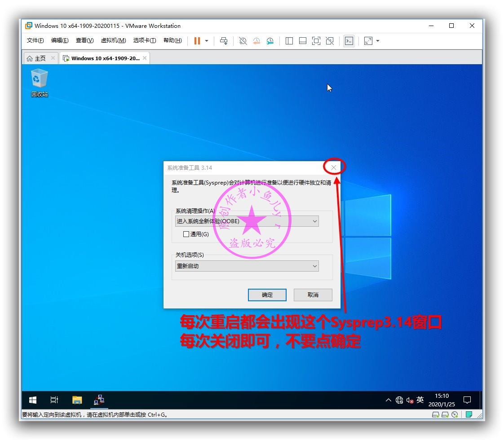This screenshot has height=440, width=504.
Task: Open the 虚拟机(M) menu
Action: pyautogui.click(x=113, y=40)
